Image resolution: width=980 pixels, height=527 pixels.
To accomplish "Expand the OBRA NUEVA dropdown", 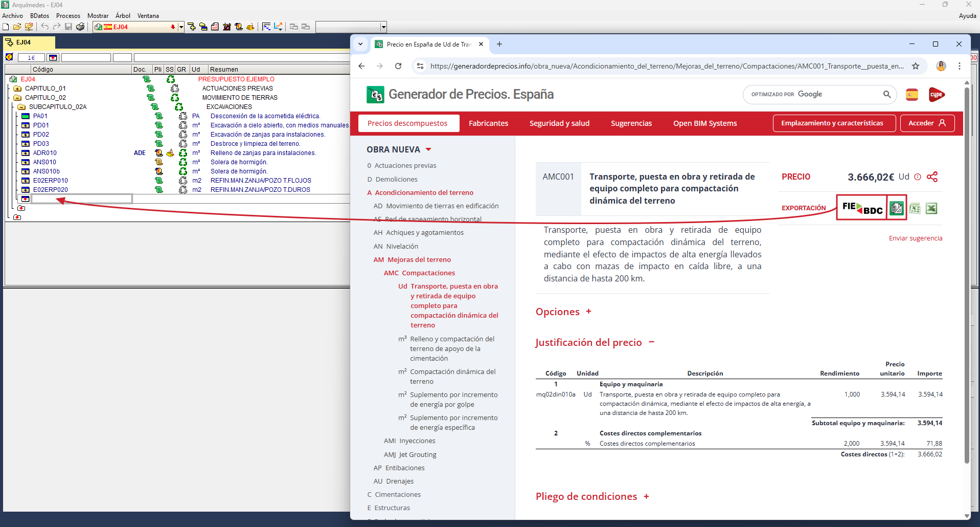I will coord(428,149).
